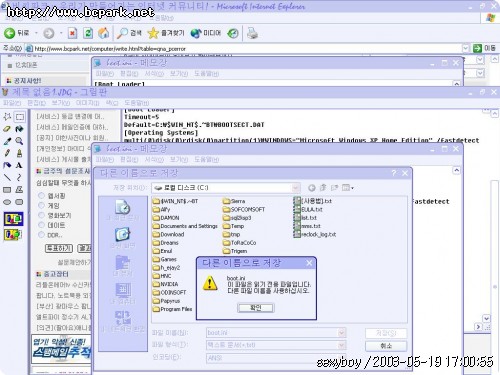Open the Documents and Settings folder
This screenshot has height=375, width=500.
coord(185,226)
